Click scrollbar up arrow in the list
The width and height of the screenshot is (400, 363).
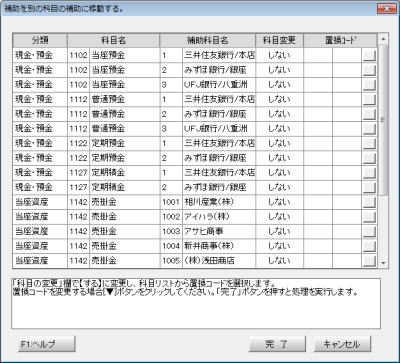pos(383,38)
